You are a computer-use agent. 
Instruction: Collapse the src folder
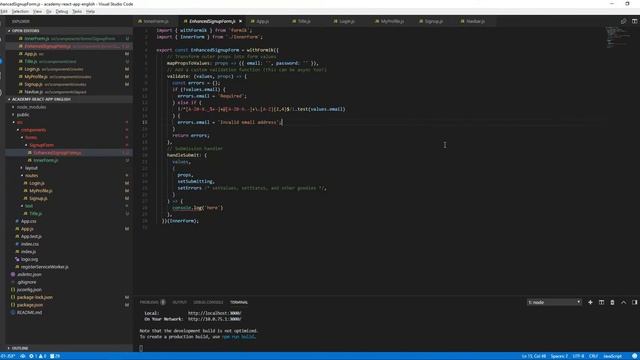click(x=13, y=122)
